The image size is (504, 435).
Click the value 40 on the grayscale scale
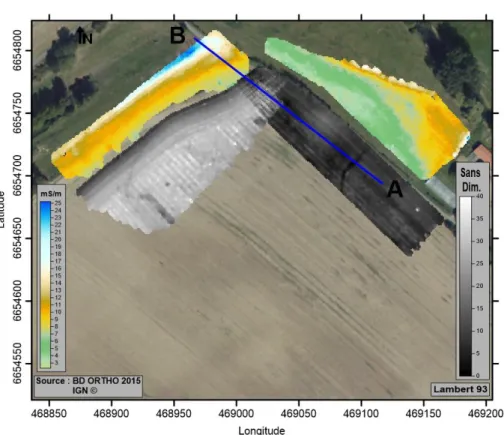[x=480, y=196]
